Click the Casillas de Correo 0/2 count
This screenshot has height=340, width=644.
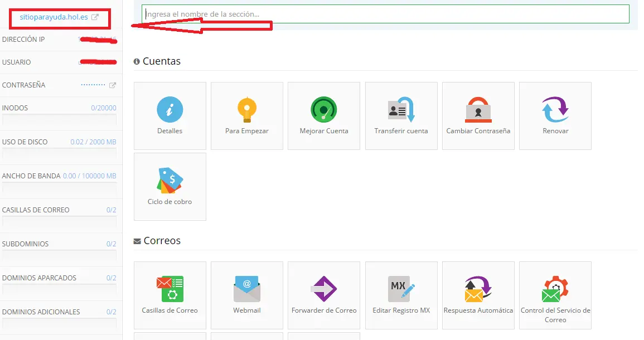pos(112,210)
